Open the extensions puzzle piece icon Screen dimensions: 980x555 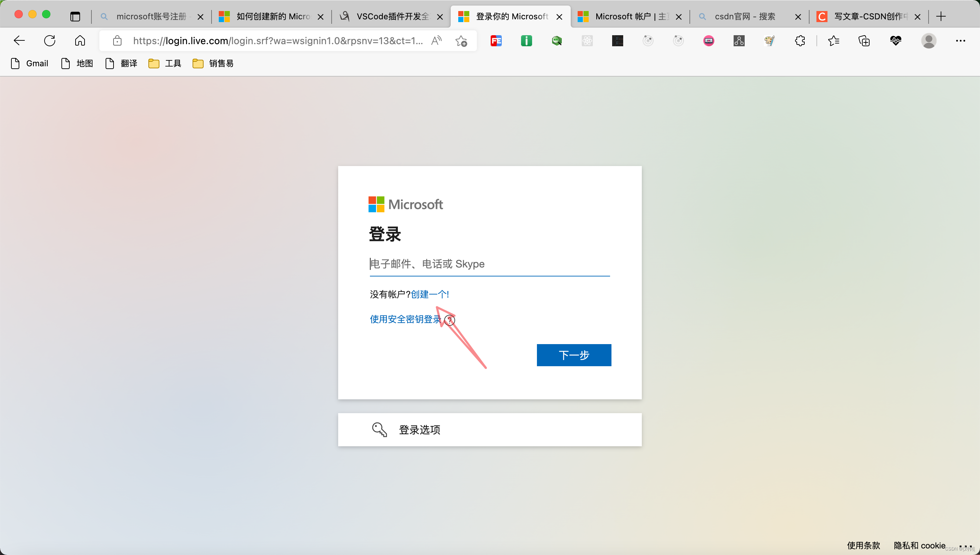coord(800,40)
